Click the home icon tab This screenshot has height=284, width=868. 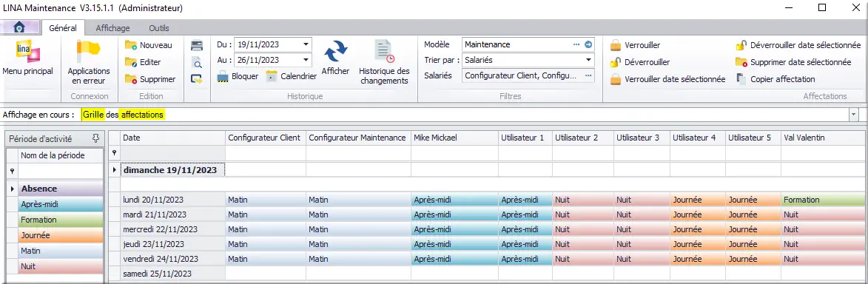(19, 27)
